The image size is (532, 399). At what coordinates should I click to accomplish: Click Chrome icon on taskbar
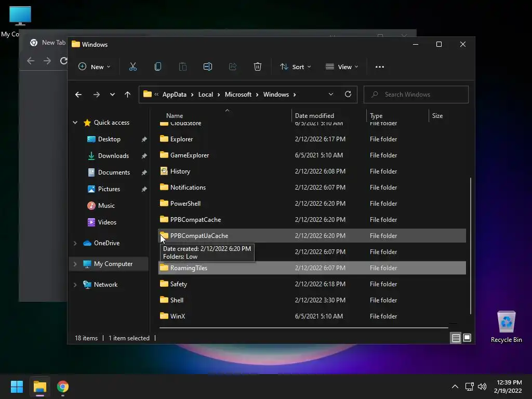[63, 387]
